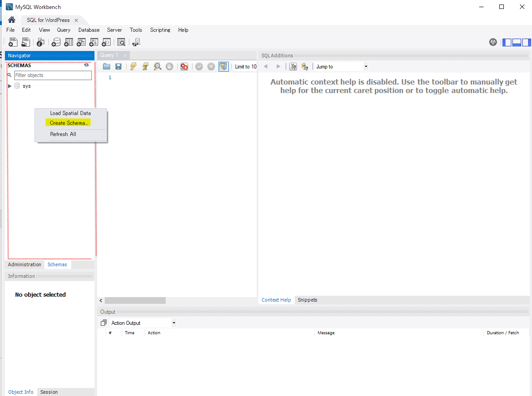Viewport: 532px width, 396px height.
Task: Expand the sys schema tree node
Action: coord(9,85)
